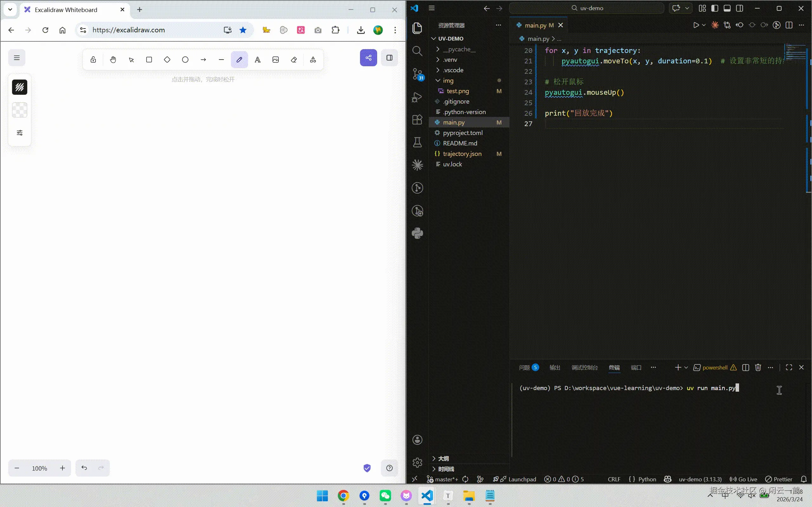Pick the black stroke color swatch
This screenshot has height=507, width=812.
[20, 87]
